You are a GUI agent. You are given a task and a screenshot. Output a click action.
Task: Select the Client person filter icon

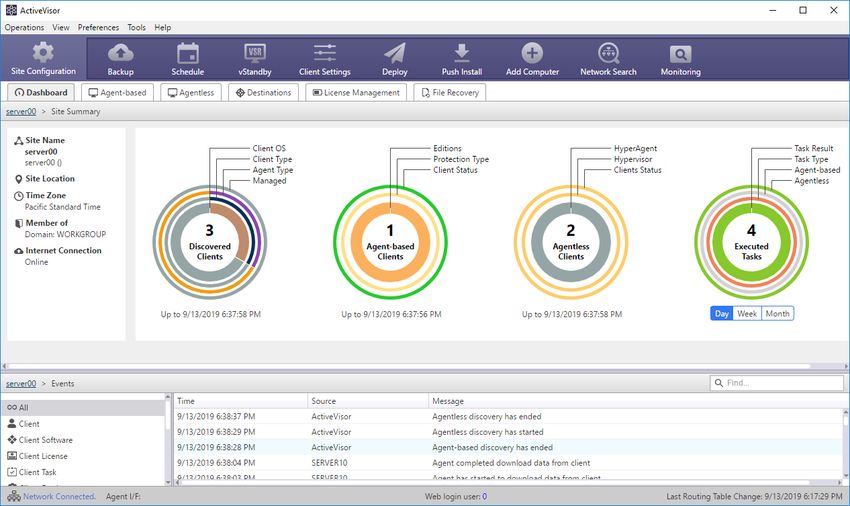tap(12, 424)
